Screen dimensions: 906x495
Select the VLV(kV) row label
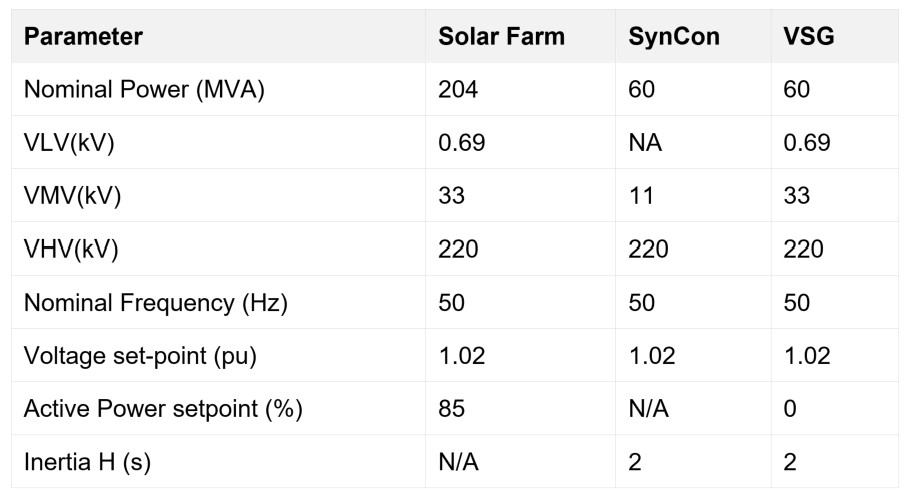[69, 142]
